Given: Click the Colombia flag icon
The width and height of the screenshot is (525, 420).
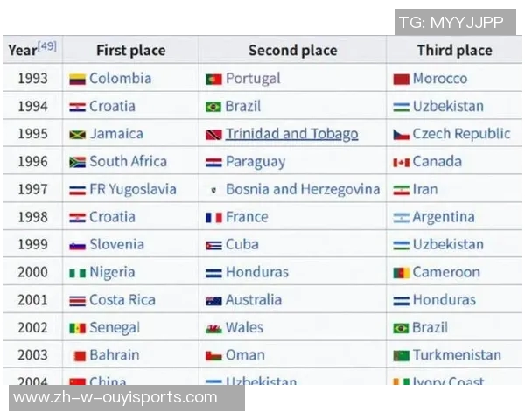Looking at the screenshot, I should point(77,79).
